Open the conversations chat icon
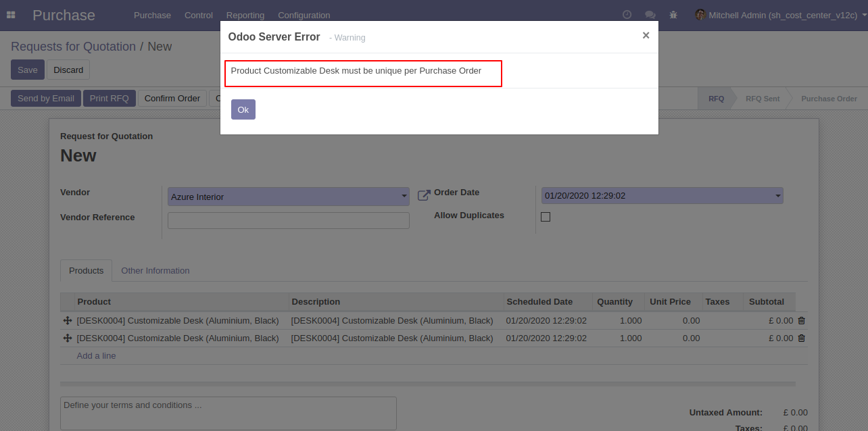The image size is (868, 431). pyautogui.click(x=650, y=15)
